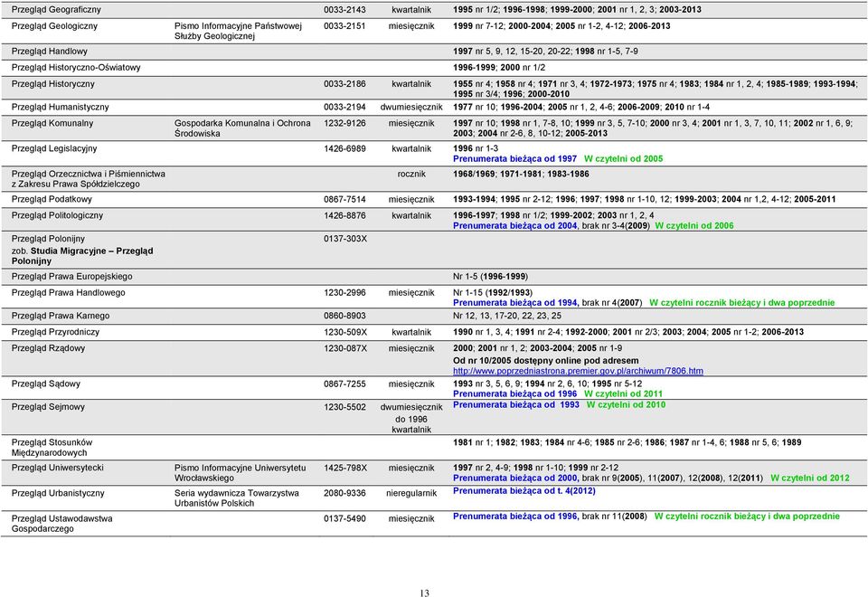The height and width of the screenshot is (597, 868).
Task: Select ISSN 1230-5502
Action: 344,407
